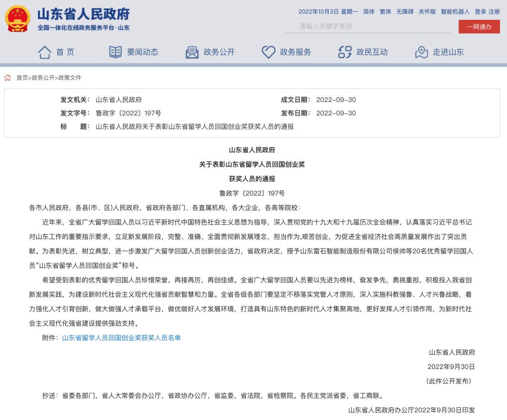
Task: Click the open book news icon
Action: tap(115, 52)
